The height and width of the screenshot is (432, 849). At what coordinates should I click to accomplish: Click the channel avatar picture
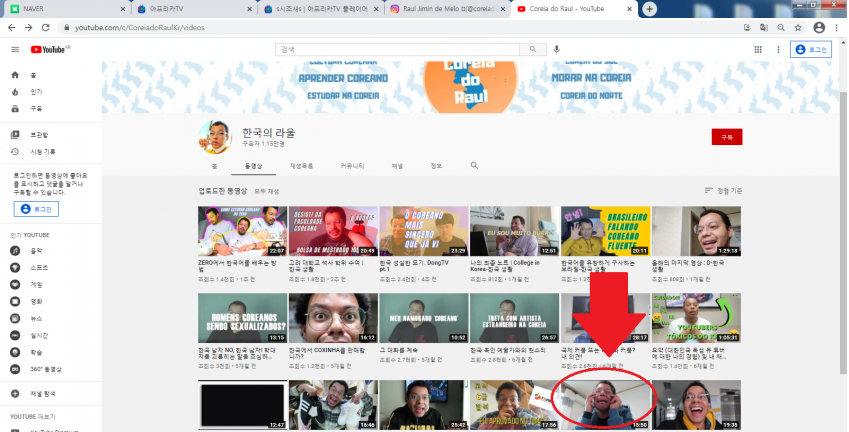tap(215, 137)
